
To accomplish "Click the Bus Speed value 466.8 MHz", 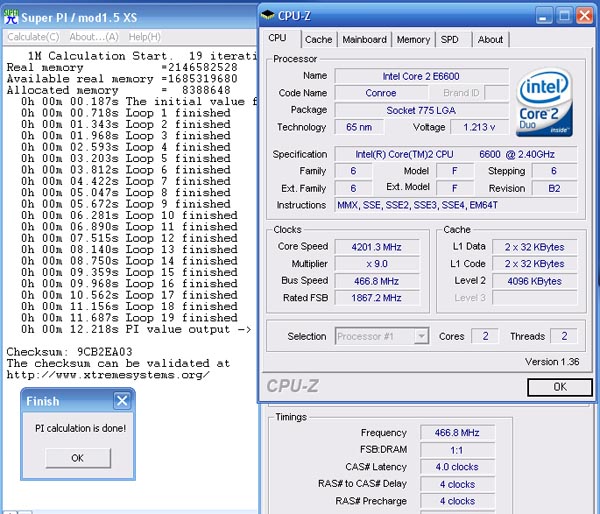I will (x=377, y=281).
